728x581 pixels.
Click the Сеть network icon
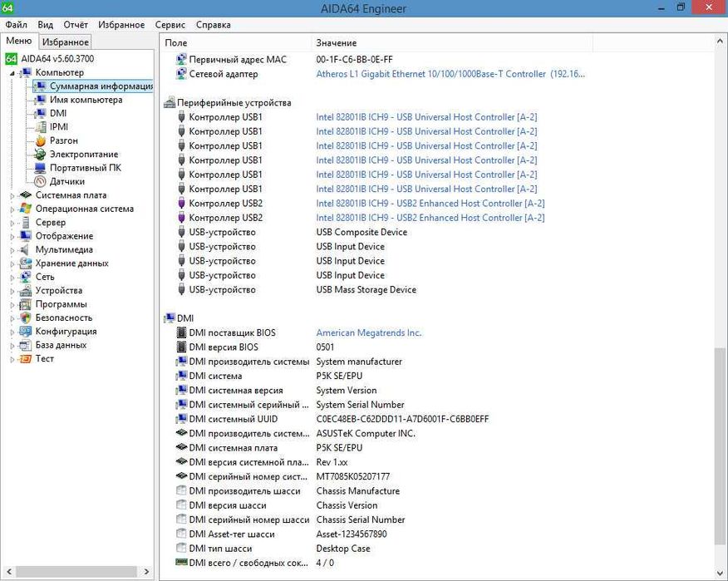coord(26,277)
